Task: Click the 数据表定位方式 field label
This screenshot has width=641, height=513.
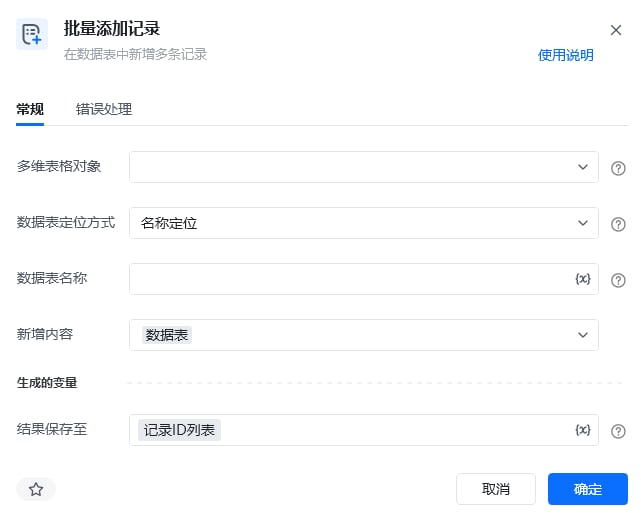Action: (x=66, y=222)
